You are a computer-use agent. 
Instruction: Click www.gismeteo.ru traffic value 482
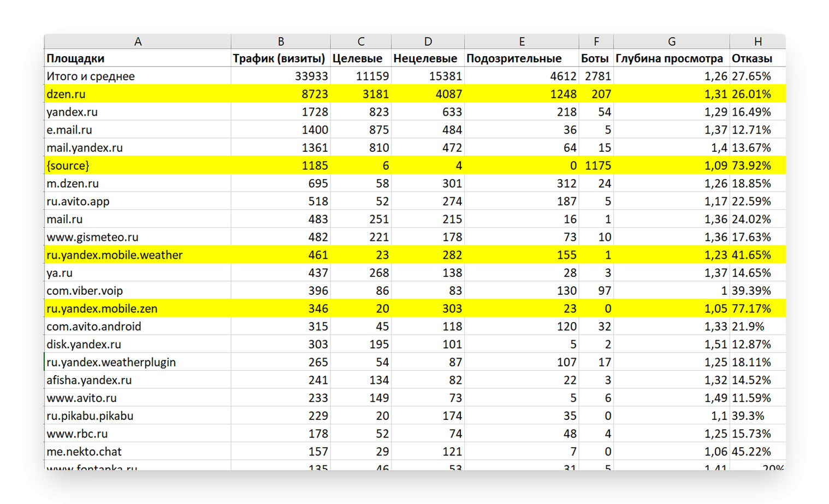[281, 237]
